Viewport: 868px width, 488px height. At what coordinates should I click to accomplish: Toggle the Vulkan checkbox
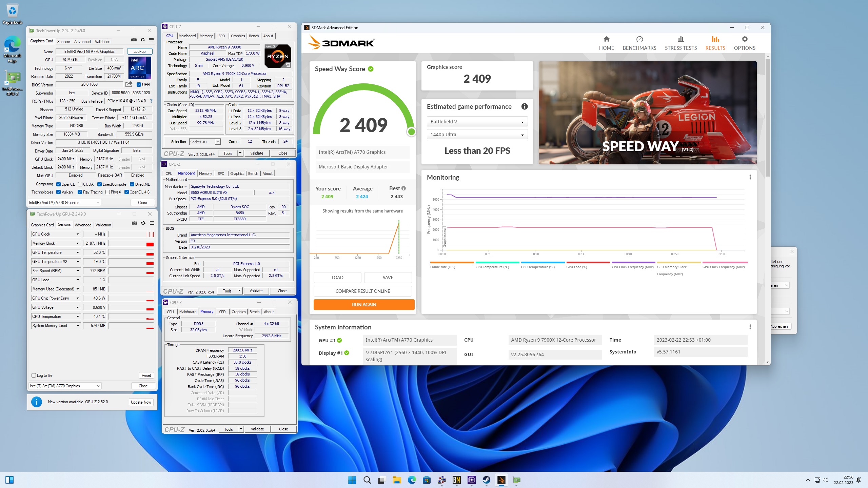point(58,192)
